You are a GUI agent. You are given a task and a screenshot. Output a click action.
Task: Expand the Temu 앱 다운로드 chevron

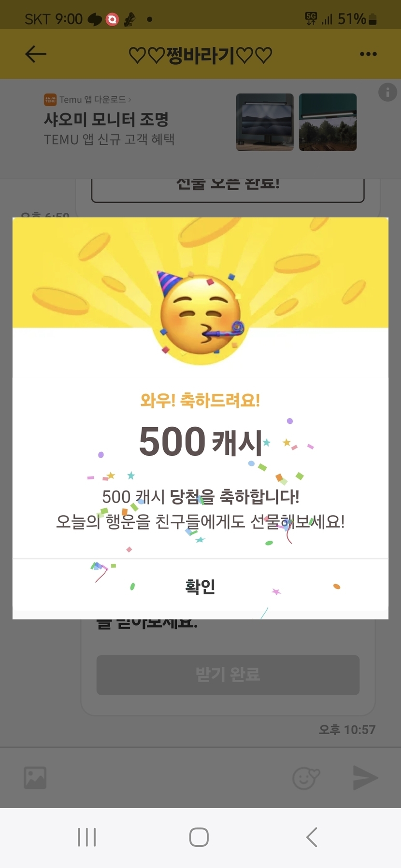[x=129, y=100]
